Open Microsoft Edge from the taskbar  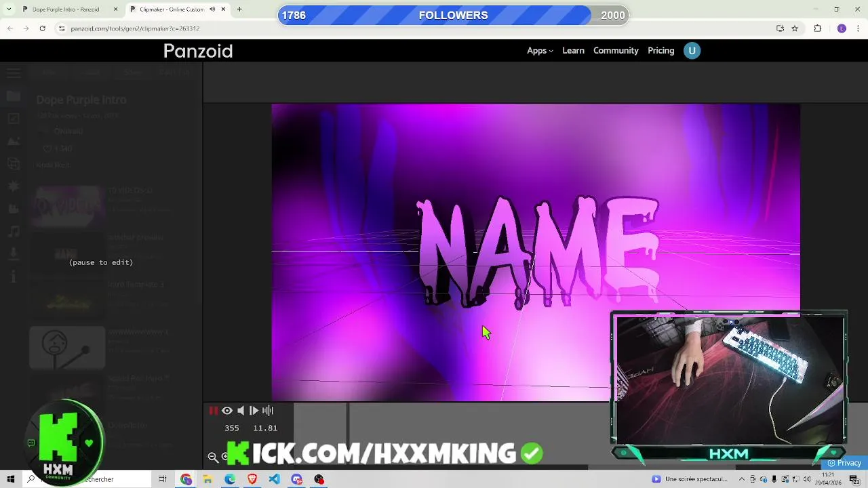(230, 479)
